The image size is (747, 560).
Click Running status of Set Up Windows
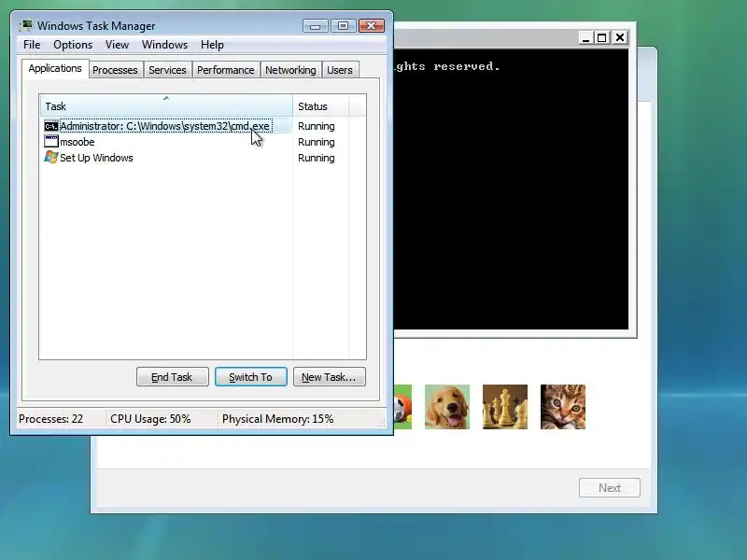pyautogui.click(x=317, y=158)
